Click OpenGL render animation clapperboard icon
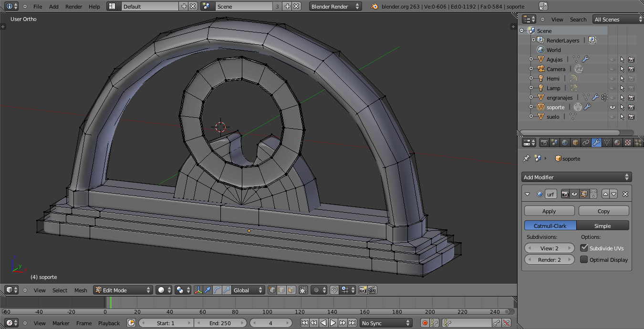 pos(372,290)
